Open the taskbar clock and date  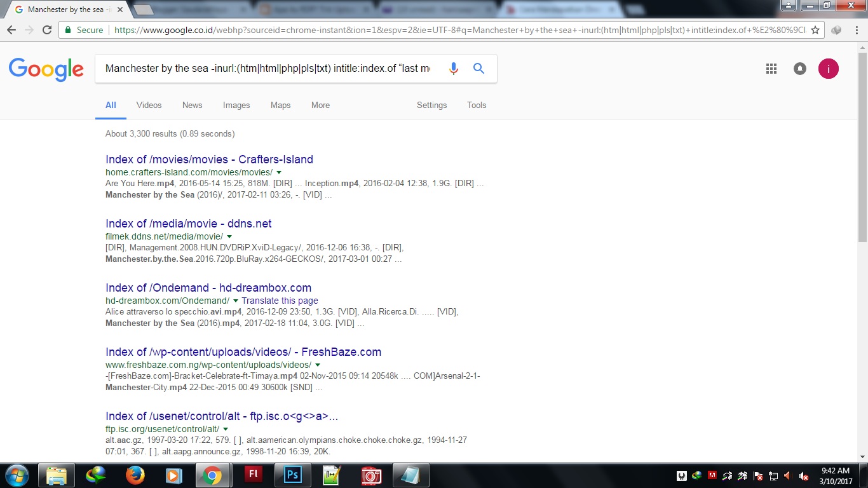point(836,475)
